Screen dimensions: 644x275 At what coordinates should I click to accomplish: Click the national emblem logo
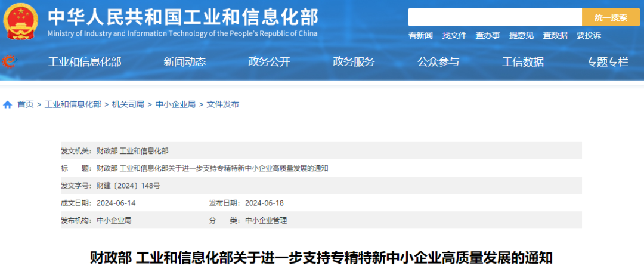[22, 21]
